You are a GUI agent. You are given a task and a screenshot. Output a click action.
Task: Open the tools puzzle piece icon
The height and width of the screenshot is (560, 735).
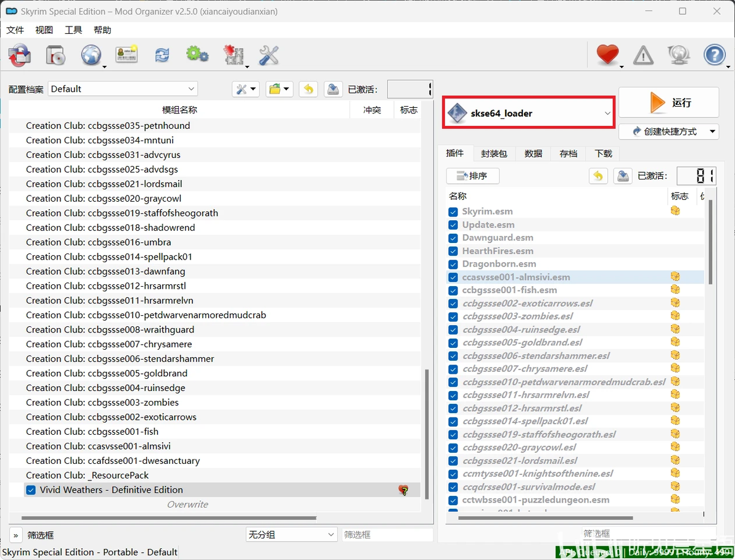click(x=233, y=56)
